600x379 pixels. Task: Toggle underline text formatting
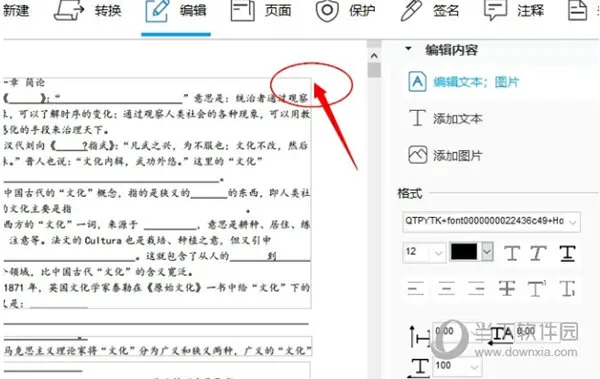click(567, 253)
